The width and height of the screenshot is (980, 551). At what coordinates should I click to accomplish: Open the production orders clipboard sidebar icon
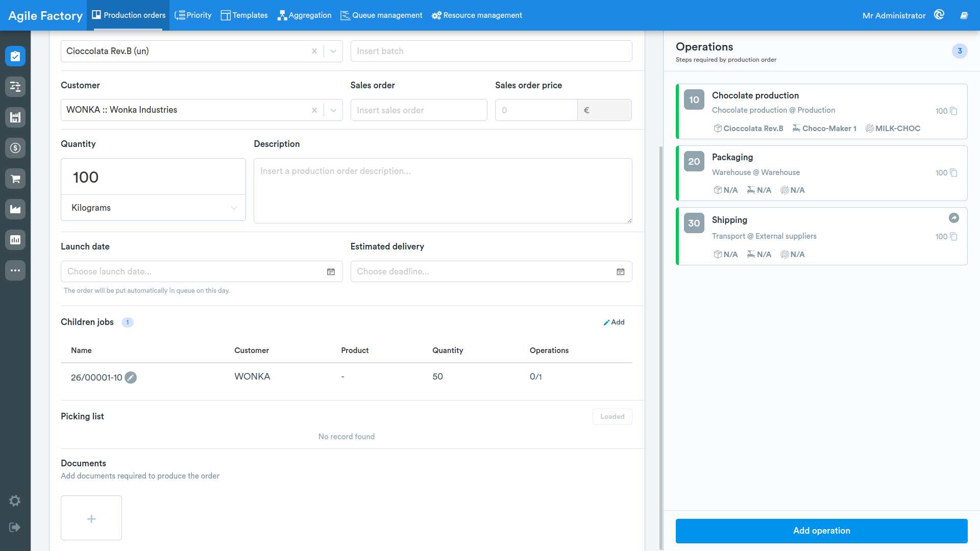(15, 56)
